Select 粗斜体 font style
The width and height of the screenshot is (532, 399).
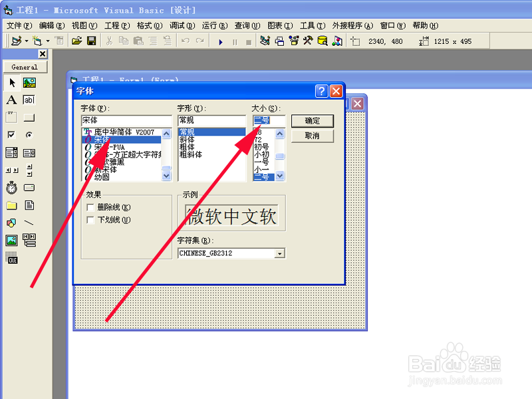tap(191, 154)
